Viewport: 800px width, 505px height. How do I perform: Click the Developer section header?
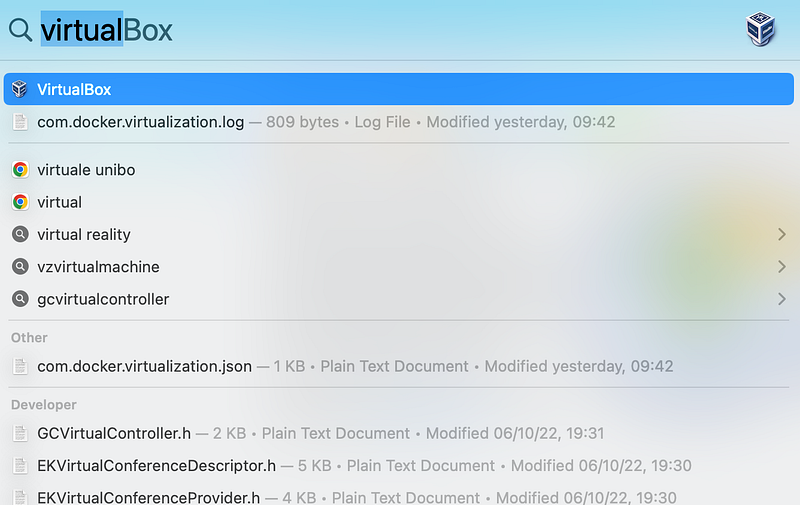point(44,405)
